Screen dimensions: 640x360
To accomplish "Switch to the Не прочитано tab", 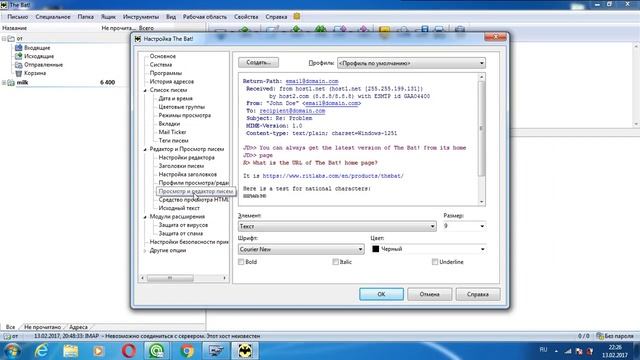I will coord(42,327).
